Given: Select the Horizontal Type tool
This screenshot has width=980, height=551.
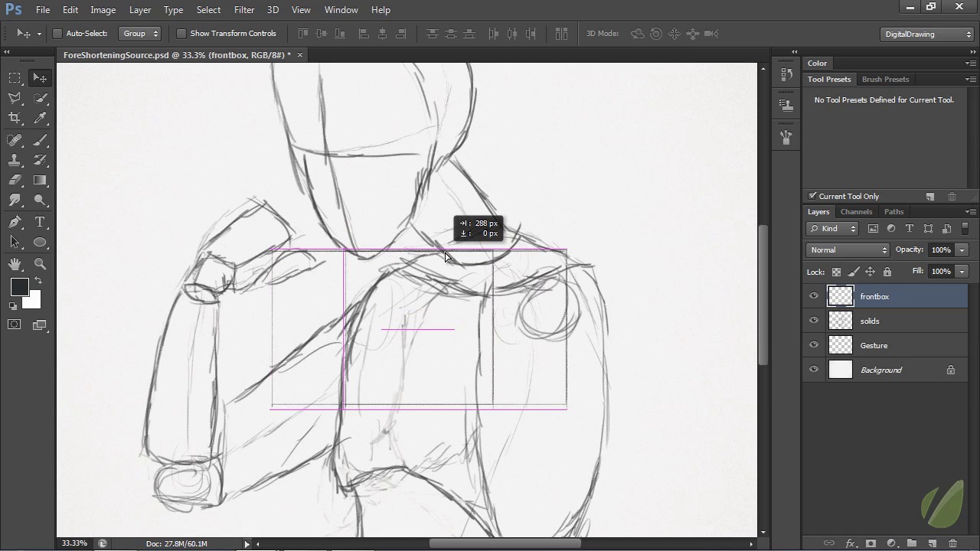Looking at the screenshot, I should coord(41,222).
